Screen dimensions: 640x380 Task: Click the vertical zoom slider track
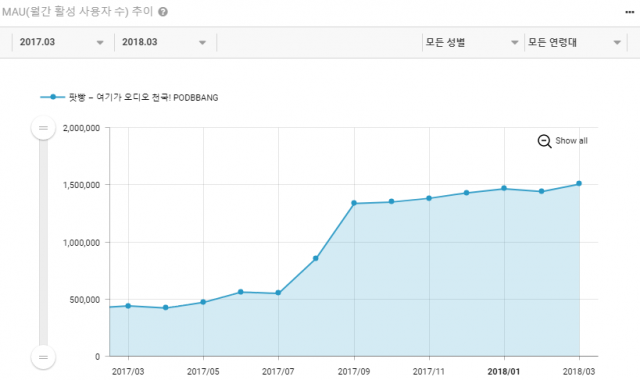coord(43,242)
